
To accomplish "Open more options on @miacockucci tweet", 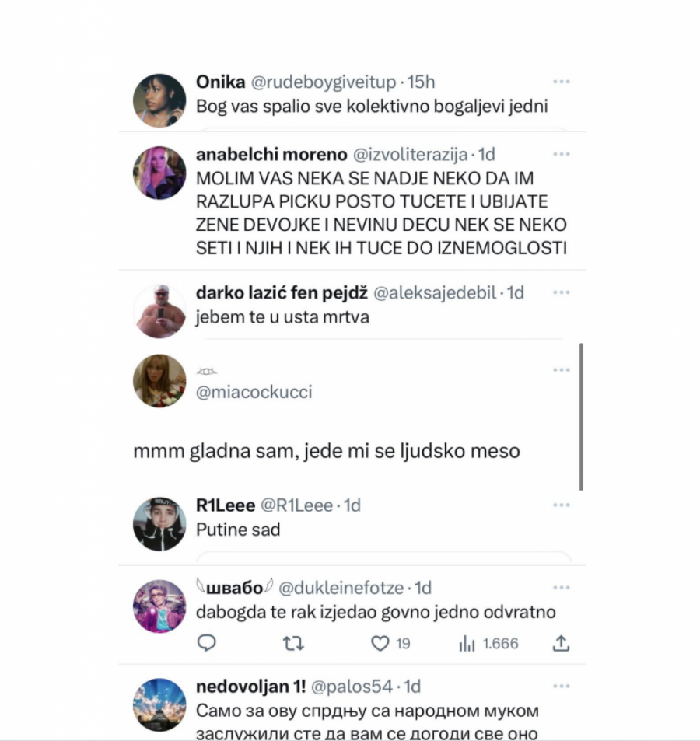I will coord(561,370).
